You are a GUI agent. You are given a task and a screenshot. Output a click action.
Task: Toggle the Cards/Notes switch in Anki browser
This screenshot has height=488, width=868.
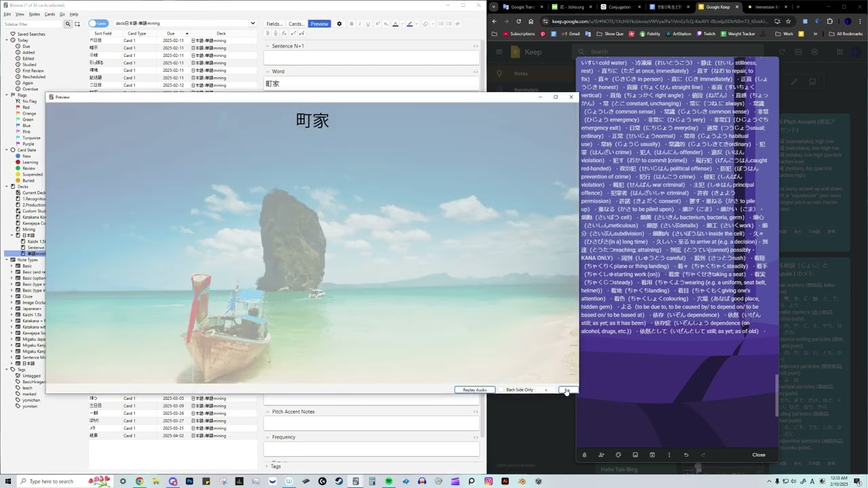point(98,24)
